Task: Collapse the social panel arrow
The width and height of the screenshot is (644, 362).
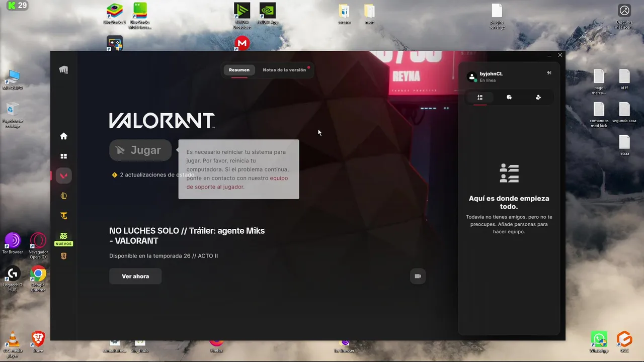Action: pos(549,73)
